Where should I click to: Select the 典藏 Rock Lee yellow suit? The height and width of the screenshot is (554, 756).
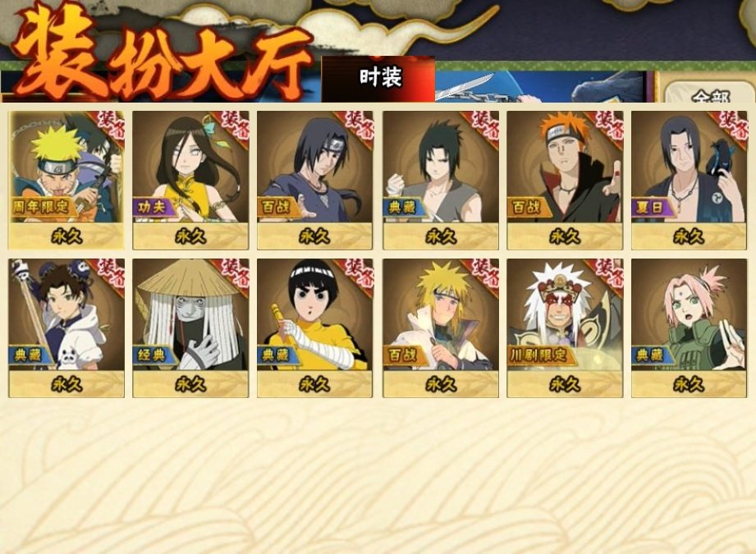315,327
